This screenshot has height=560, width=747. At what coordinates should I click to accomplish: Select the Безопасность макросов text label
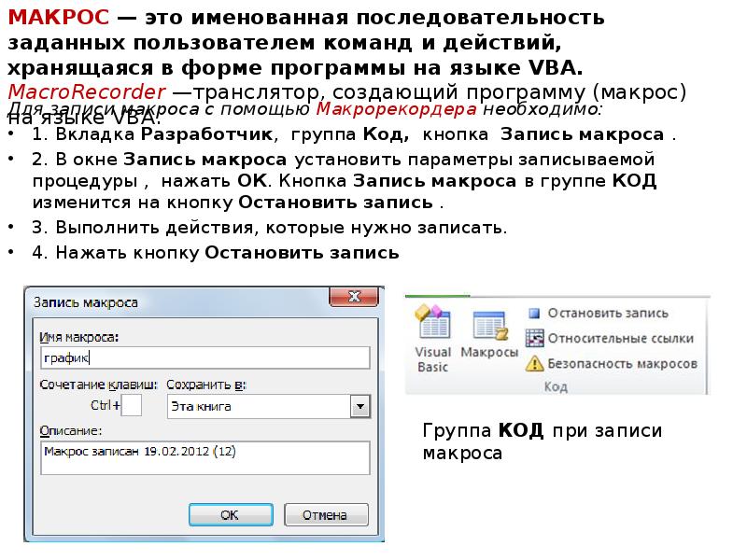623,363
